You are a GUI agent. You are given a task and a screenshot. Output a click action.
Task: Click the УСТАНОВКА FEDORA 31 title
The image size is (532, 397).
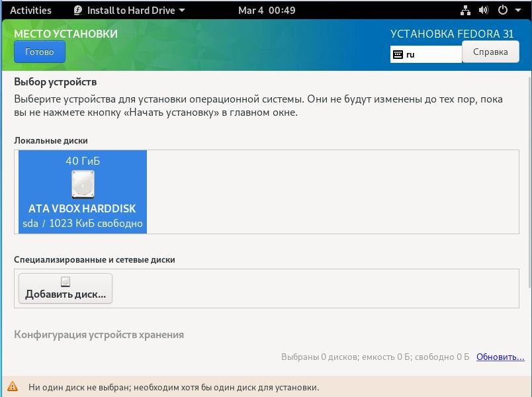click(452, 34)
